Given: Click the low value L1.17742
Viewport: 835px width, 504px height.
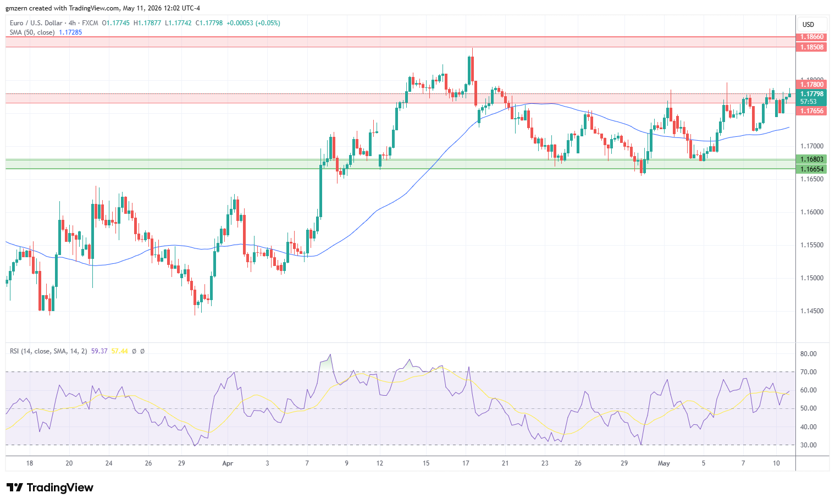Looking at the screenshot, I should point(179,23).
